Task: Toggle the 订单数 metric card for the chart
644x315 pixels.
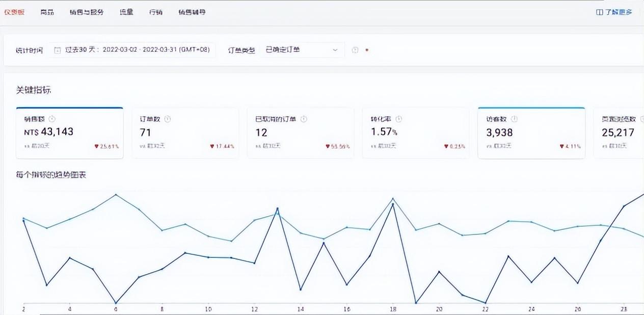Action: click(x=185, y=132)
